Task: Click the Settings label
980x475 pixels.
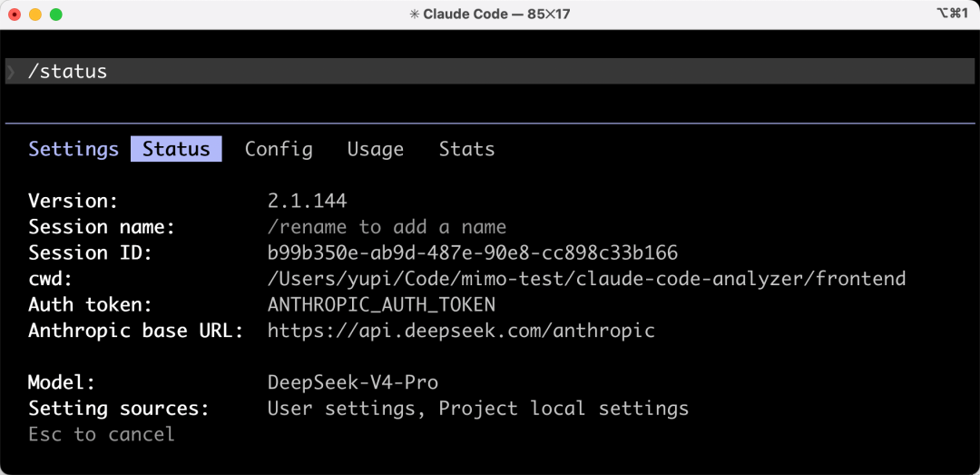Action: [x=73, y=149]
